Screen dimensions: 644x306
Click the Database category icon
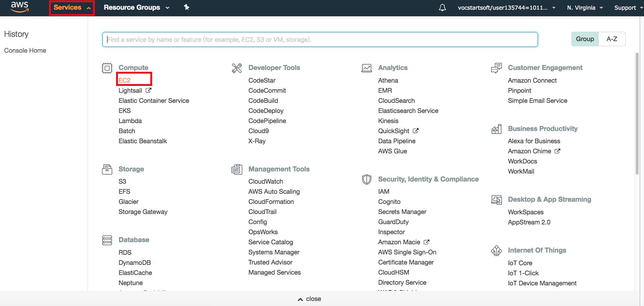tap(107, 240)
